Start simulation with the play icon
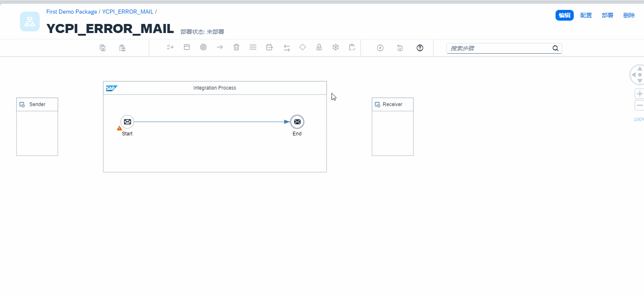 (x=380, y=48)
